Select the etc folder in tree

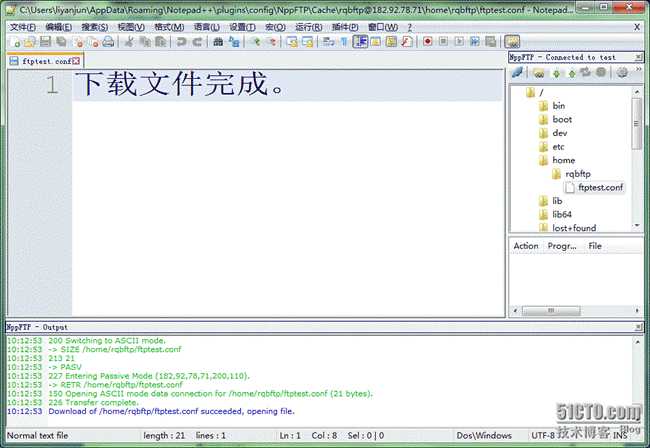click(x=552, y=146)
